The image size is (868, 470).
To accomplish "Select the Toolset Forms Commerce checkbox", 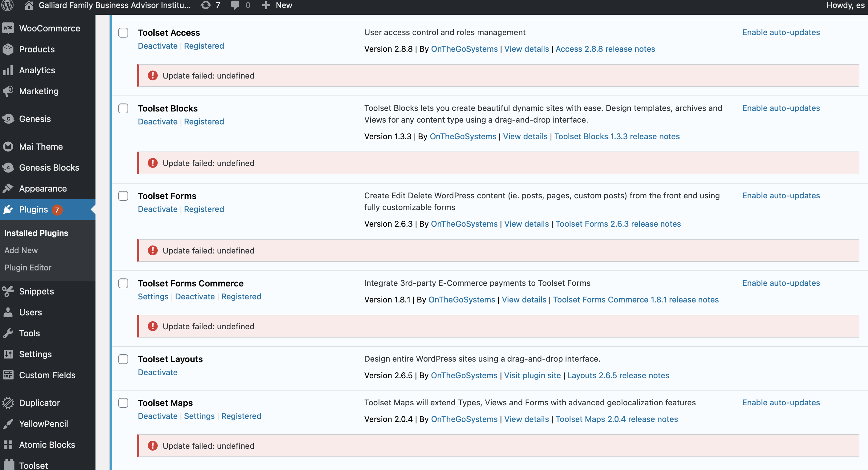I will 123,283.
